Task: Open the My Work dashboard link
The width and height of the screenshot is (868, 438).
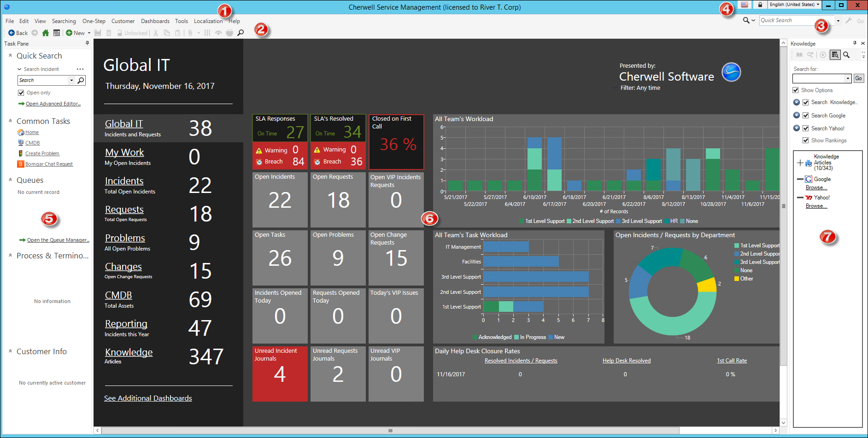Action: point(124,152)
